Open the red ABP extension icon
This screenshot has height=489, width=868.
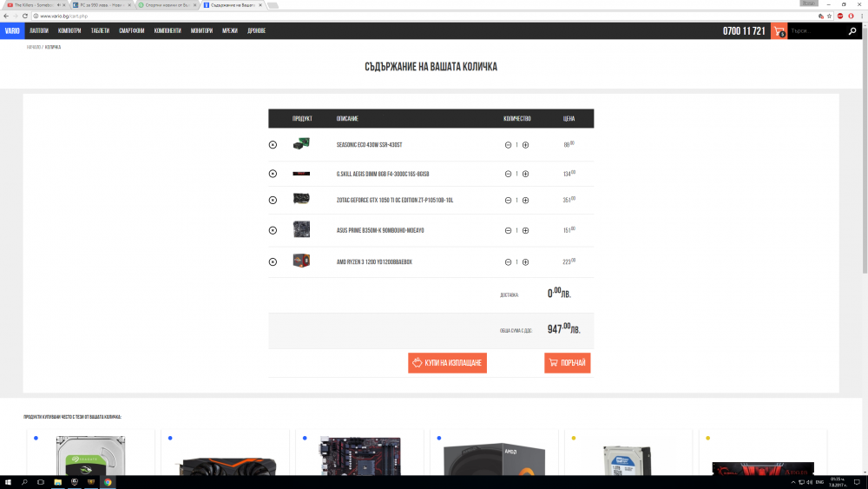click(839, 16)
